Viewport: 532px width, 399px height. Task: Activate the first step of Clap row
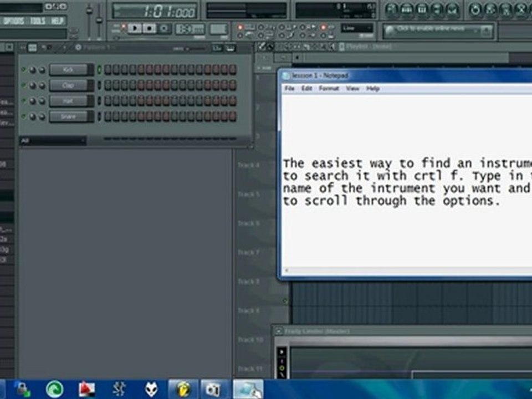tap(108, 85)
